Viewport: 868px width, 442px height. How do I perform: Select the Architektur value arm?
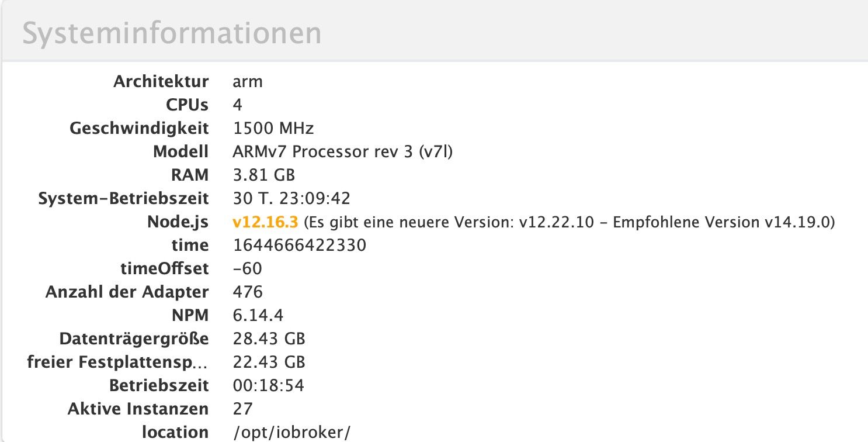248,81
